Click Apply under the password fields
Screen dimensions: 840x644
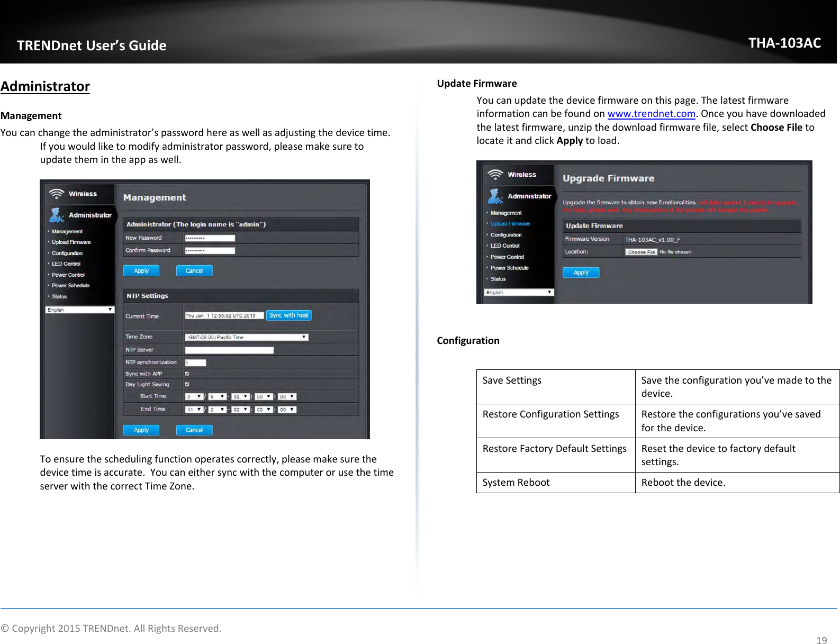point(141,271)
